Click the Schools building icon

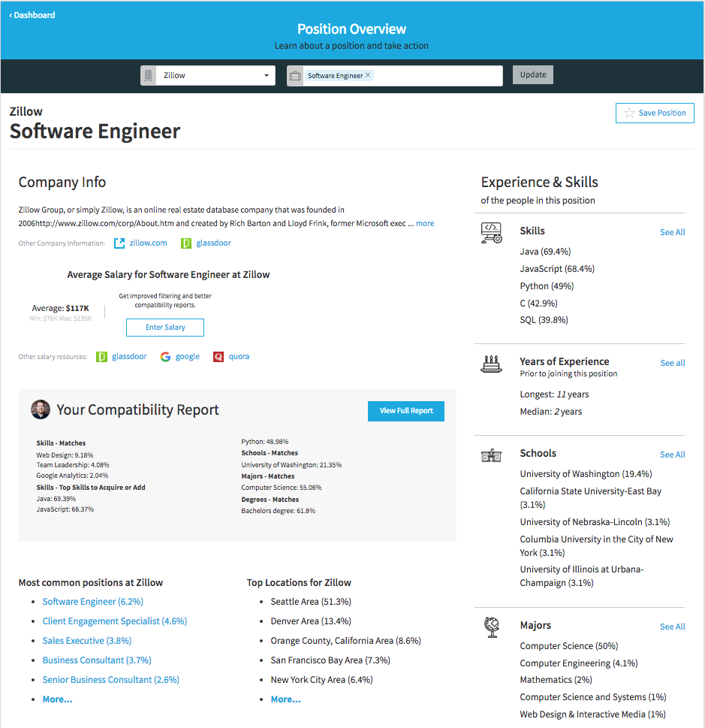[491, 455]
